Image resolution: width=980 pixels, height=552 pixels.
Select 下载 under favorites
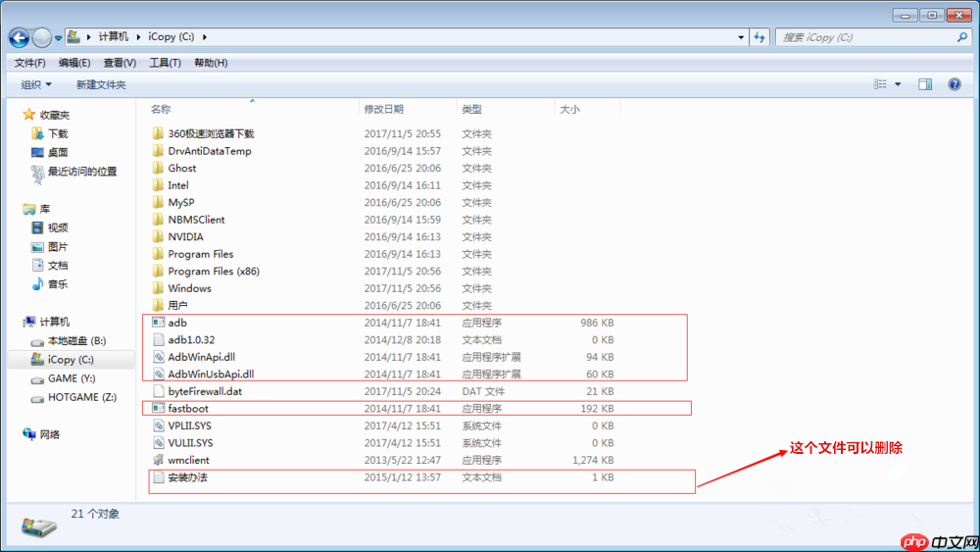58,133
